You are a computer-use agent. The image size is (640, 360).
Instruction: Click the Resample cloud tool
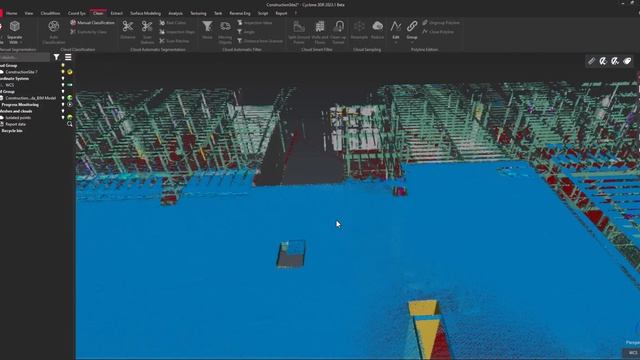pyautogui.click(x=359, y=30)
